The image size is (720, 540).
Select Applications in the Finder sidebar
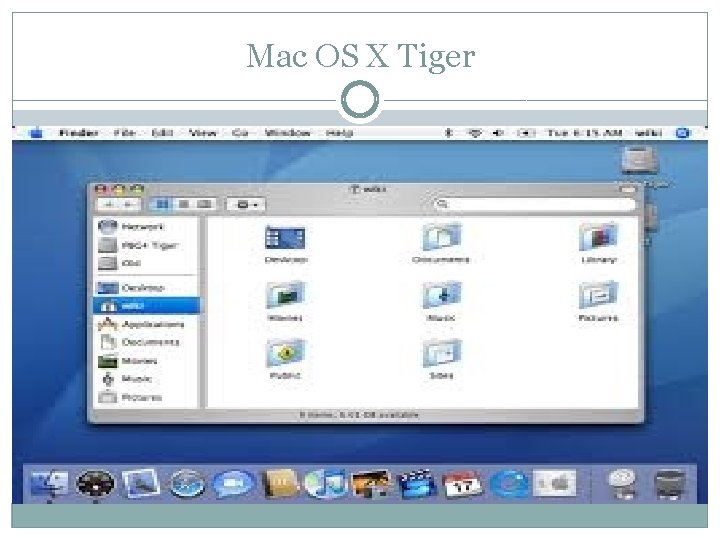[141, 324]
